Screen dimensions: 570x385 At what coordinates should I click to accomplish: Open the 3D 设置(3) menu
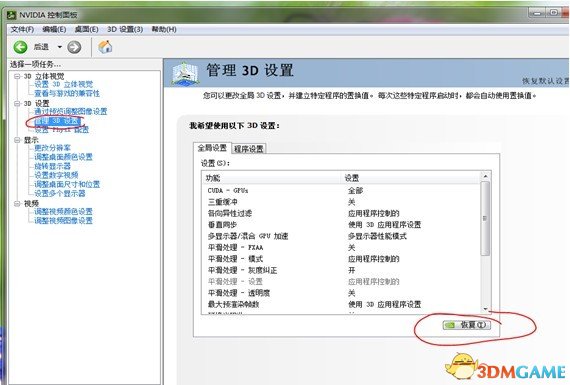tap(125, 29)
